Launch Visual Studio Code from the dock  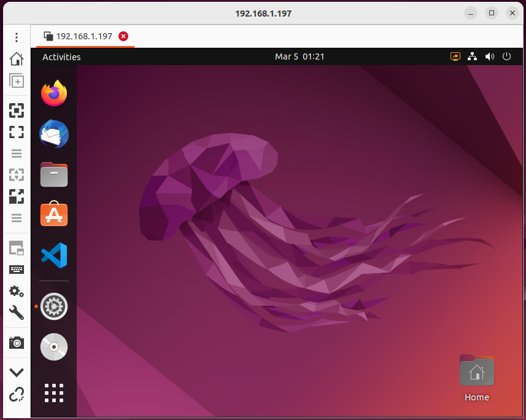point(54,255)
